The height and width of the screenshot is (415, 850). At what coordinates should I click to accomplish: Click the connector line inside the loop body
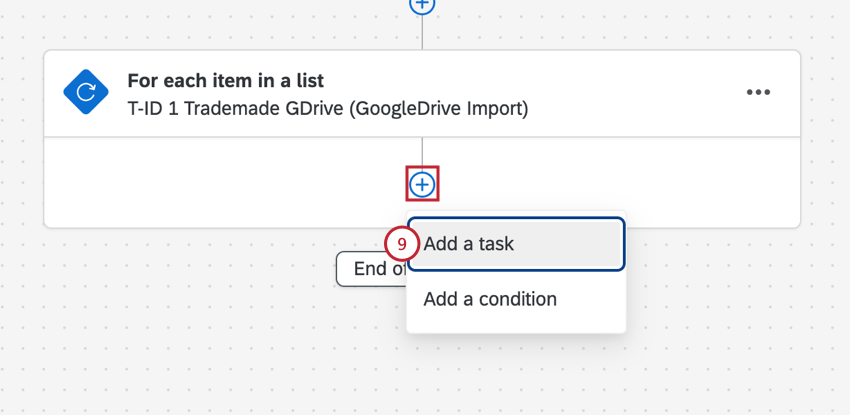tap(423, 153)
